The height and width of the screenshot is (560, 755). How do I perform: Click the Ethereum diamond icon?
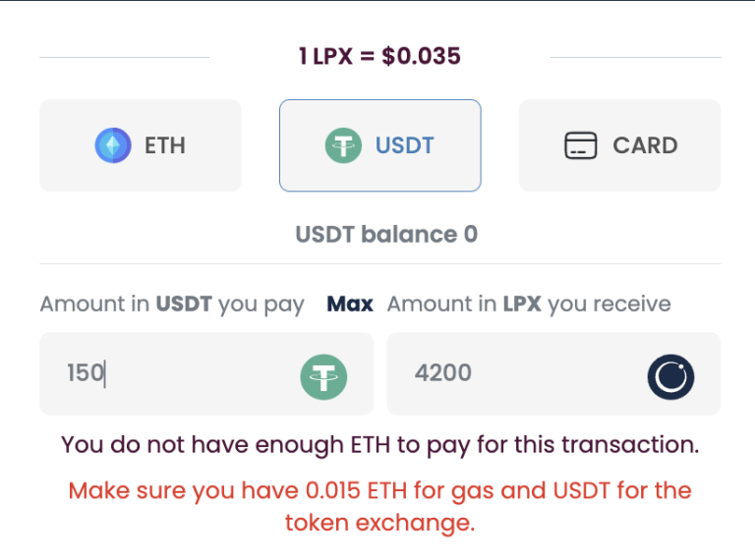click(x=113, y=145)
